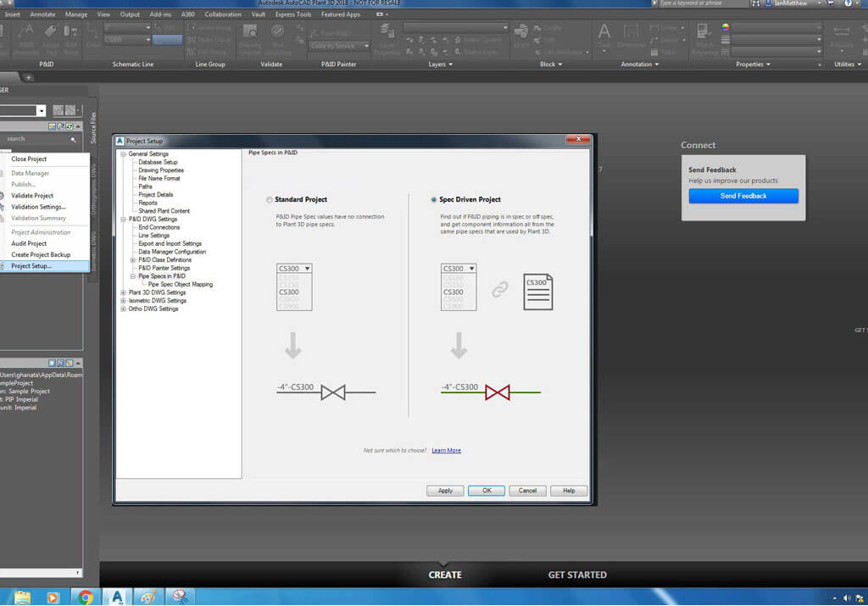The height and width of the screenshot is (606, 868).
Task: Open the Manage ribbon tab
Action: pyautogui.click(x=76, y=14)
